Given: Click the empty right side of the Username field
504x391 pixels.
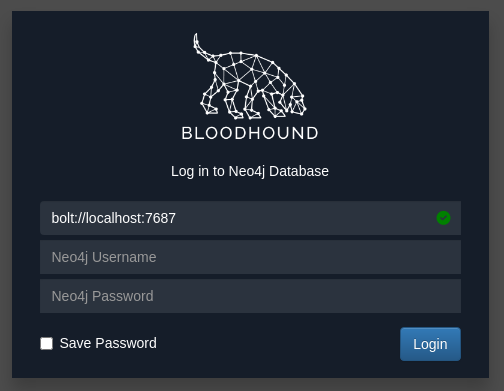Looking at the screenshot, I should tap(308, 257).
